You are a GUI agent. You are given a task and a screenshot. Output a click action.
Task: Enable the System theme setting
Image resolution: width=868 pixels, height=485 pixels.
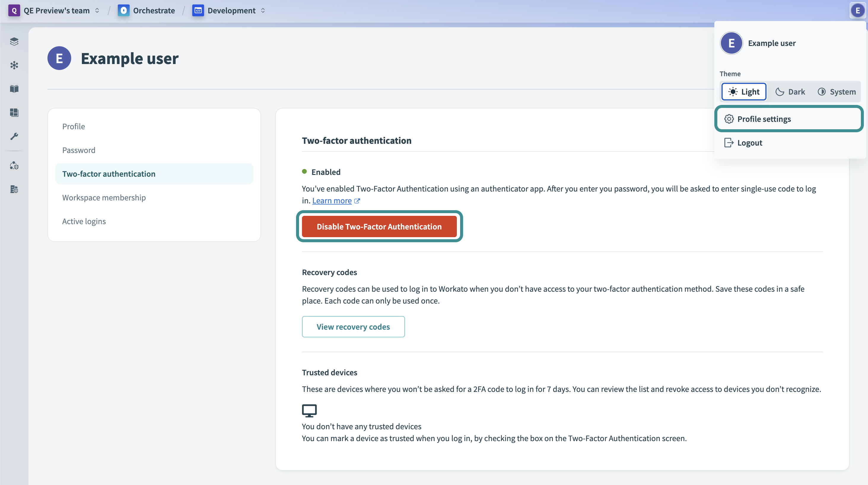[x=836, y=91]
